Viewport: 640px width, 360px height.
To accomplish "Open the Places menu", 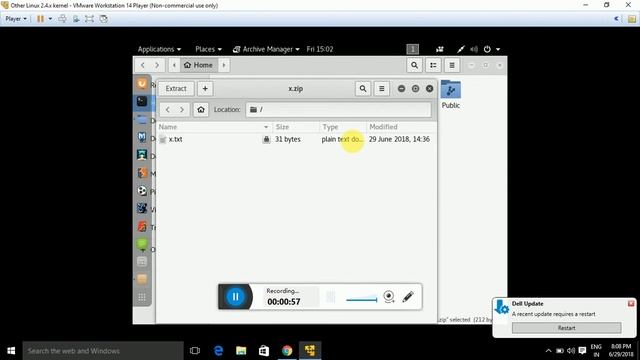I will pos(208,49).
